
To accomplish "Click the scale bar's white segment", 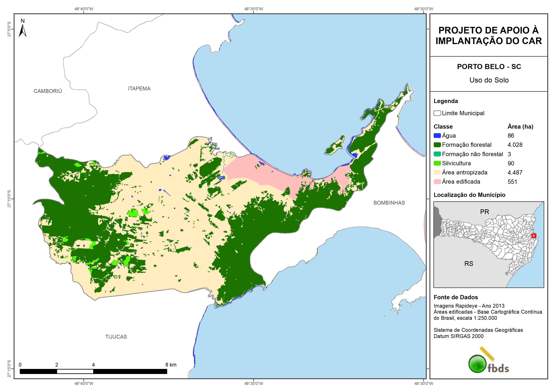I will (75, 371).
